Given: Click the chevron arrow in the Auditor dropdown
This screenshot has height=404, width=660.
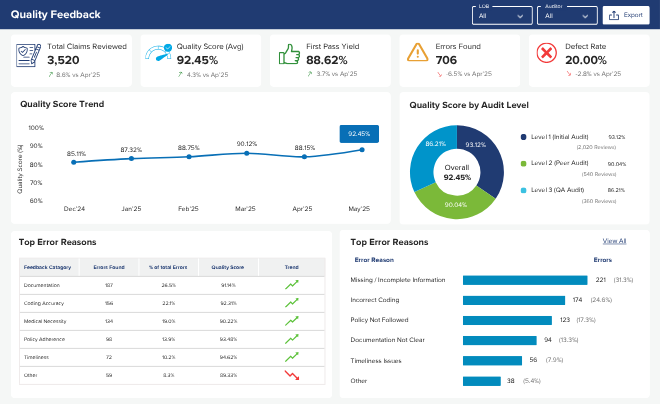Looking at the screenshot, I should pos(585,16).
